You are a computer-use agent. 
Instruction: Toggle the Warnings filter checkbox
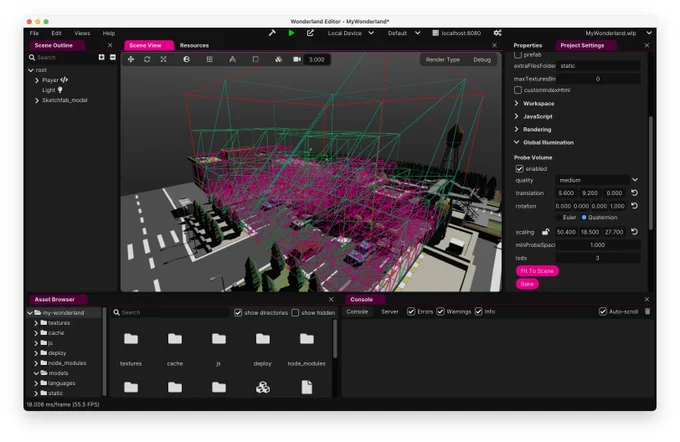441,311
